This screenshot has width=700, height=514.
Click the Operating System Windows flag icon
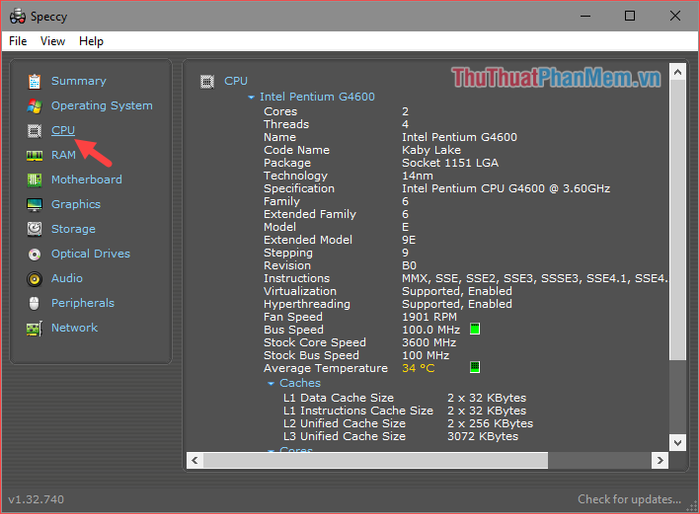click(x=34, y=106)
